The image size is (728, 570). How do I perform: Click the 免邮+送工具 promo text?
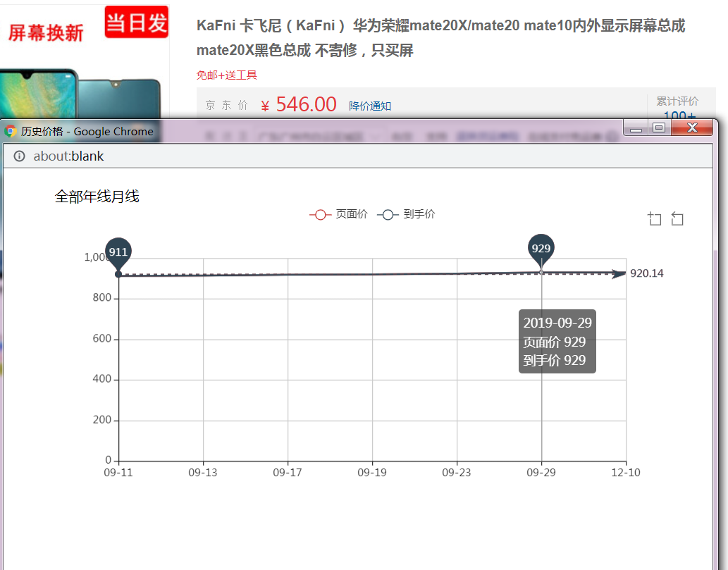(226, 75)
